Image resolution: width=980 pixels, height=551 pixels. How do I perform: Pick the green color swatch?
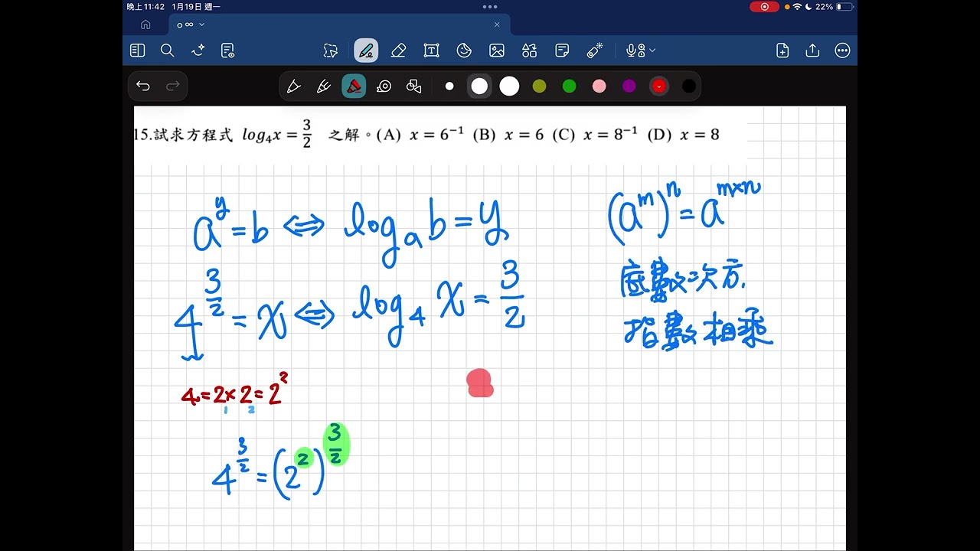pos(569,86)
